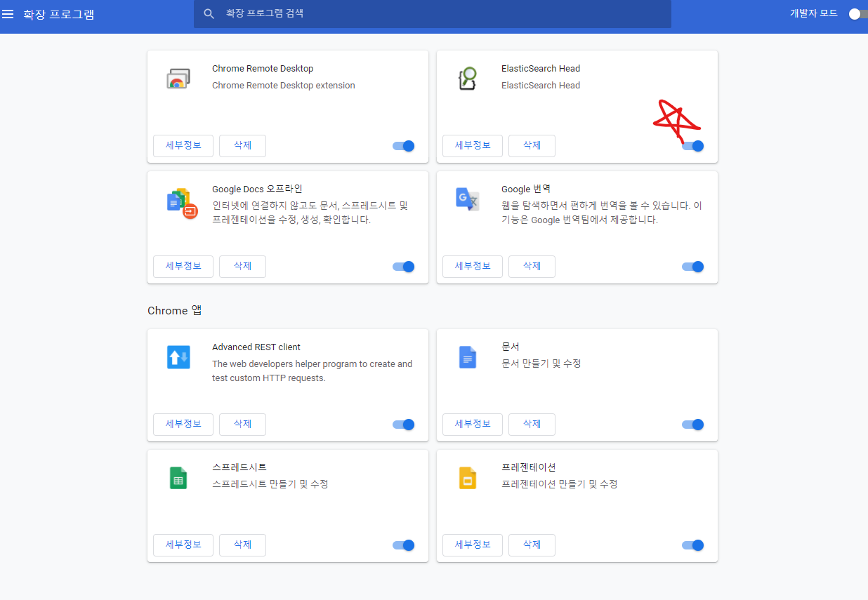Click the 프레젠테이션 Slides app icon
The image size is (868, 600).
coord(468,478)
